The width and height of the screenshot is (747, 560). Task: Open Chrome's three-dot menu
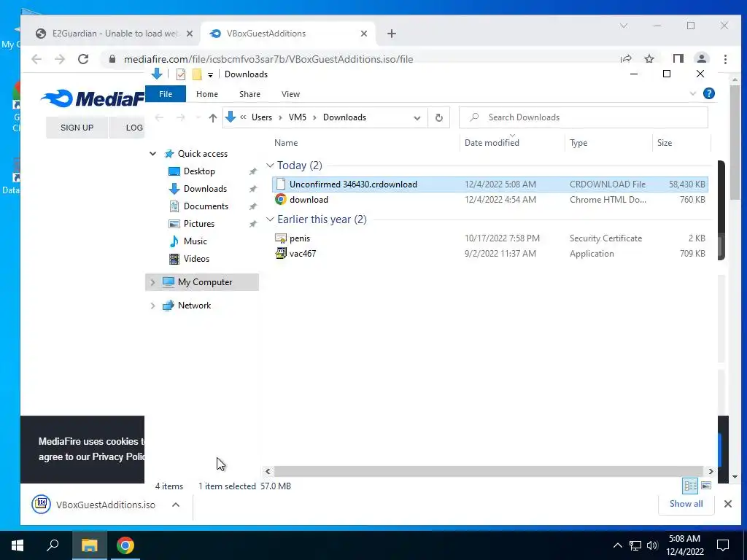pyautogui.click(x=725, y=59)
